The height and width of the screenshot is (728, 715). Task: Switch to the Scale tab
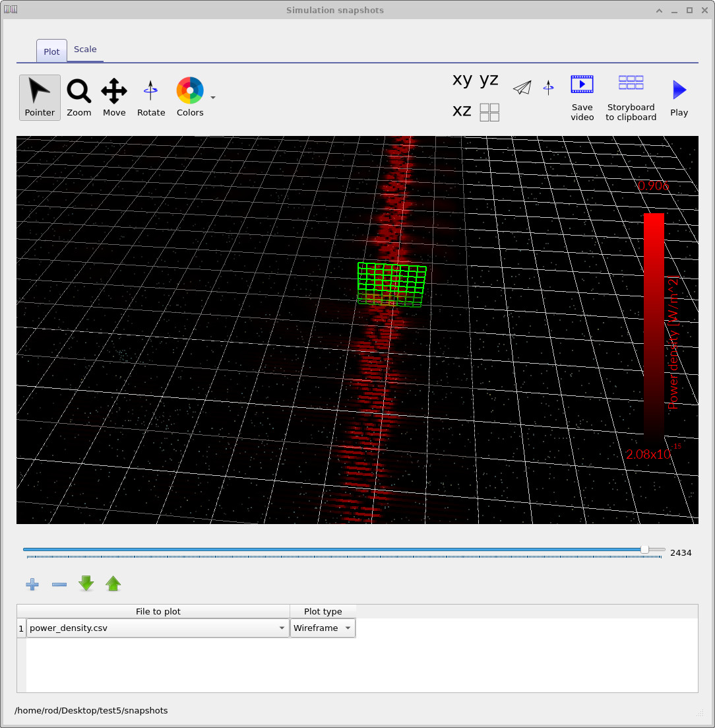[x=85, y=49]
